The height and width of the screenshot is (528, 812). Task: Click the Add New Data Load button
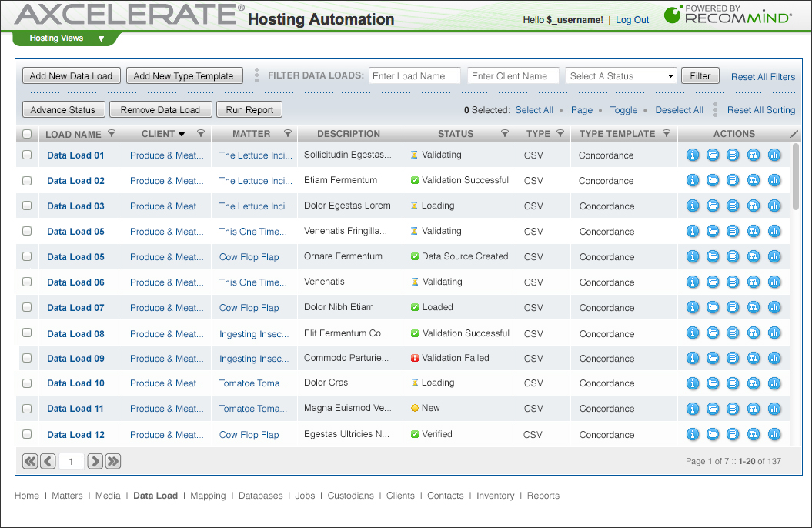(71, 75)
